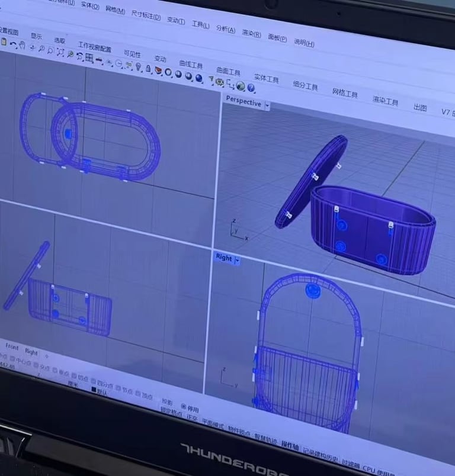Image resolution: width=455 pixels, height=476 pixels.
Task: Click the light bulb hide objects icon
Action: coord(139,67)
